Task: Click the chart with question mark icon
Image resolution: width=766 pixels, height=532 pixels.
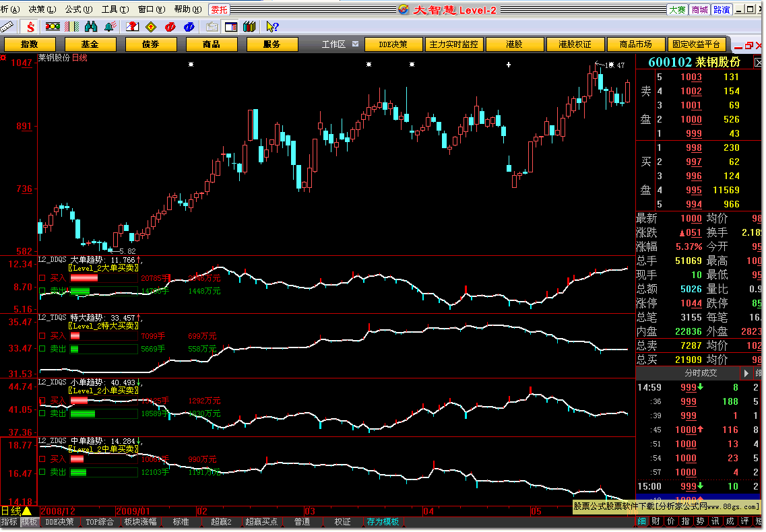Action: tap(133, 27)
